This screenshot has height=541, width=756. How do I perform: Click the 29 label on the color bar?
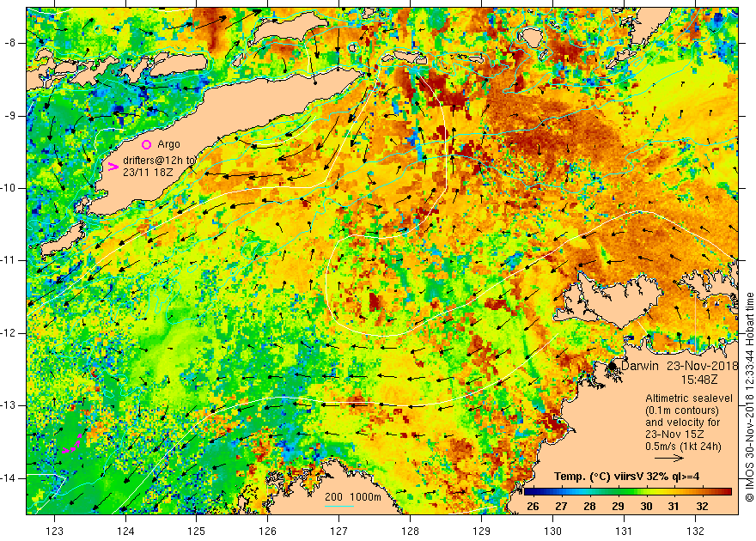click(618, 507)
